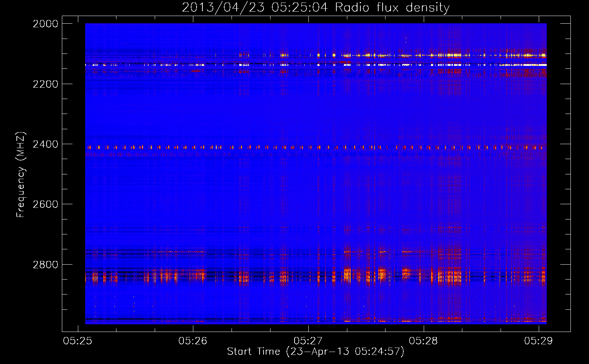Click the 2400 frequency tick label
This screenshot has height=364, width=589.
(46, 144)
